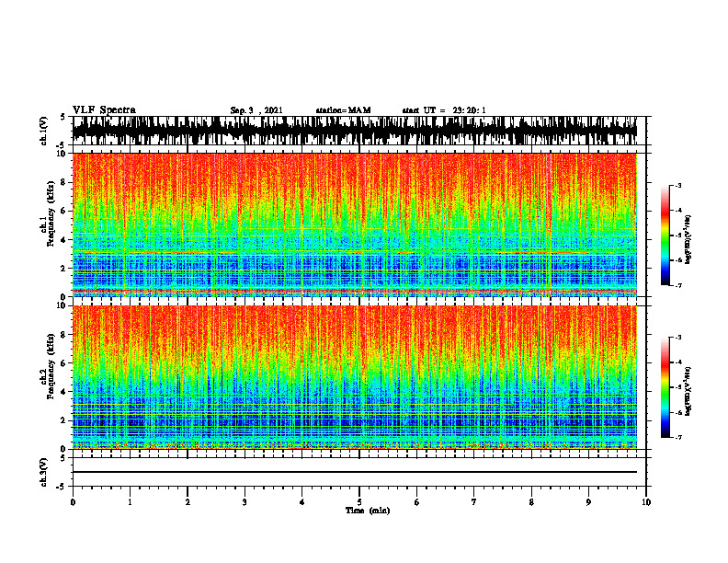The width and height of the screenshot is (728, 563).
Task: Select the 'Sep. 3 , 2021' date text
Action: point(256,110)
